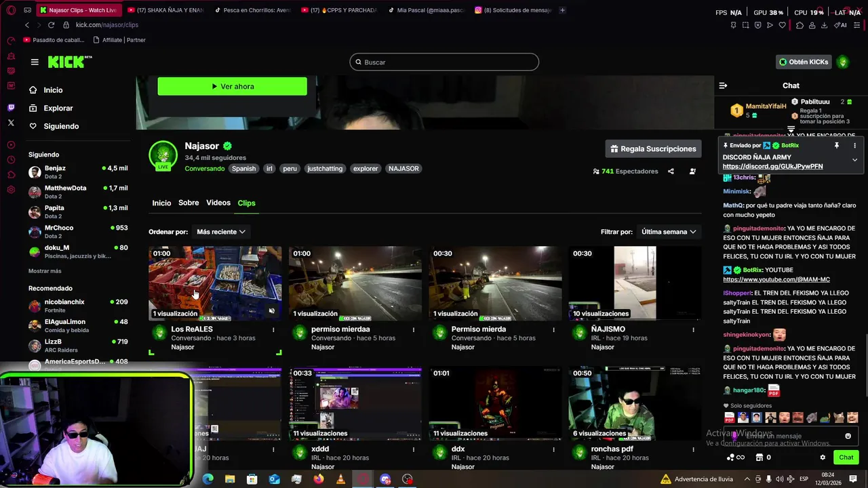Click the green Chat send button
Screen dimensions: 868x488
coord(846,457)
